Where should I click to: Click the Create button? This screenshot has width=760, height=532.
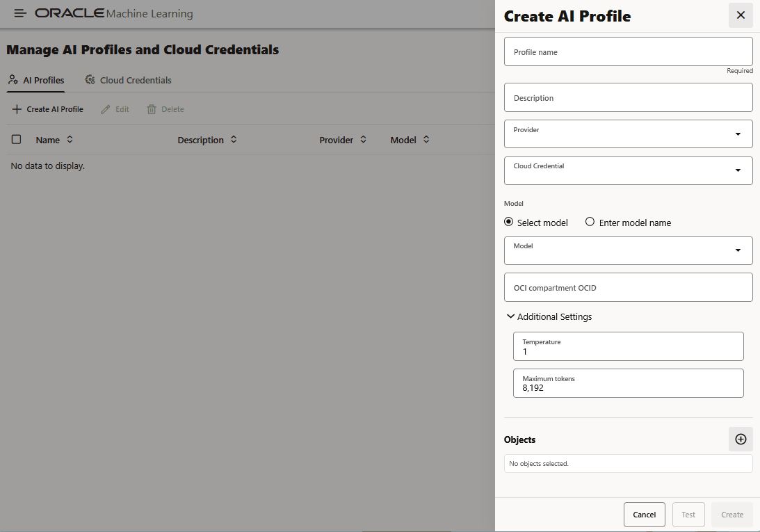(732, 515)
